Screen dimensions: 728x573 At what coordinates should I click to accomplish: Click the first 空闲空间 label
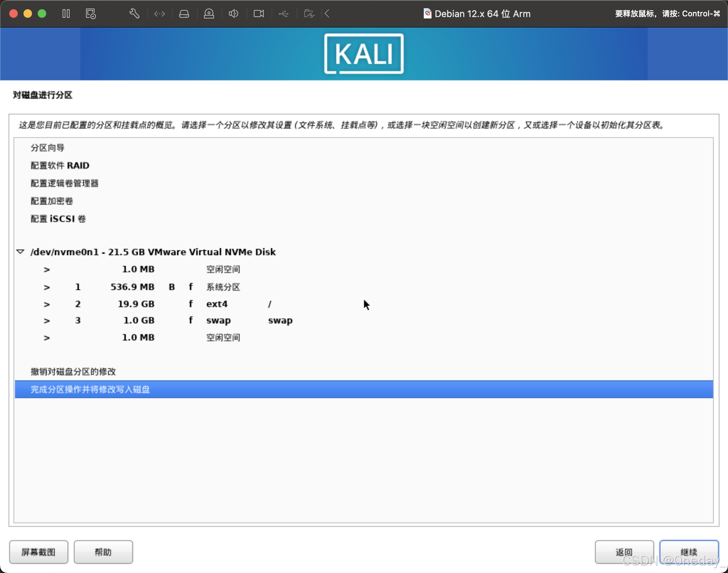tap(223, 269)
